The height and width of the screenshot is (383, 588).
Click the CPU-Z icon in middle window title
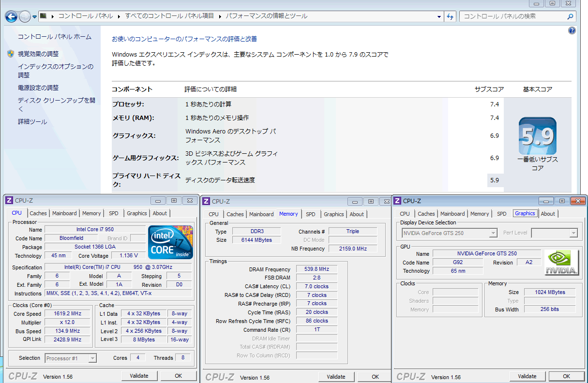point(206,201)
